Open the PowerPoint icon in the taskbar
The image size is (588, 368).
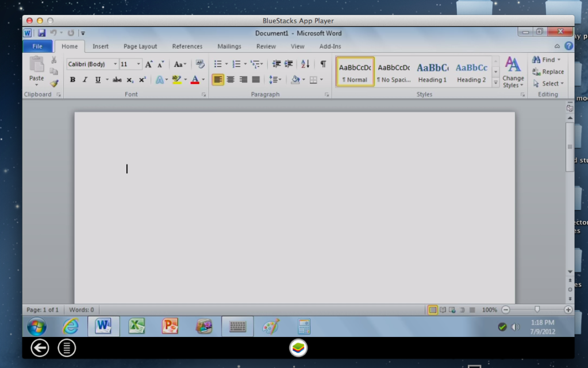(170, 327)
